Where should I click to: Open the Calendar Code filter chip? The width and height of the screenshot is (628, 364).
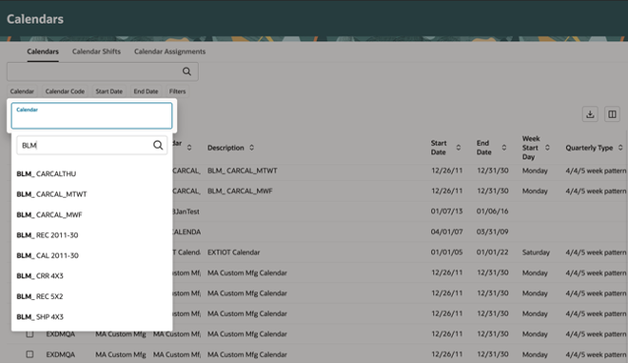[x=65, y=91]
